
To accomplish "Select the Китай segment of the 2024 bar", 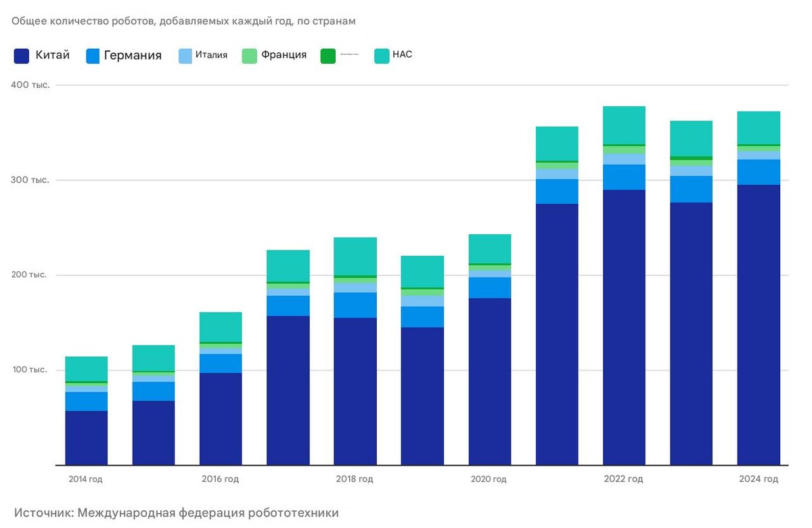I will click(758, 325).
